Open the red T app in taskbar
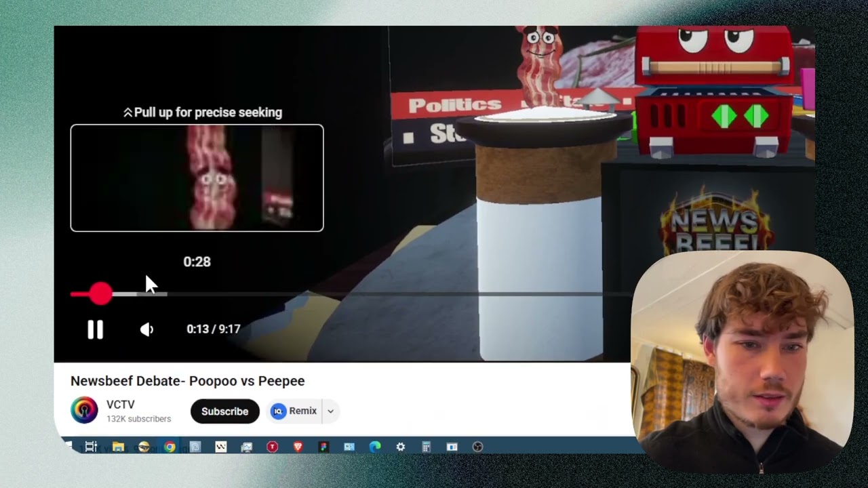The height and width of the screenshot is (488, 868). [x=272, y=447]
